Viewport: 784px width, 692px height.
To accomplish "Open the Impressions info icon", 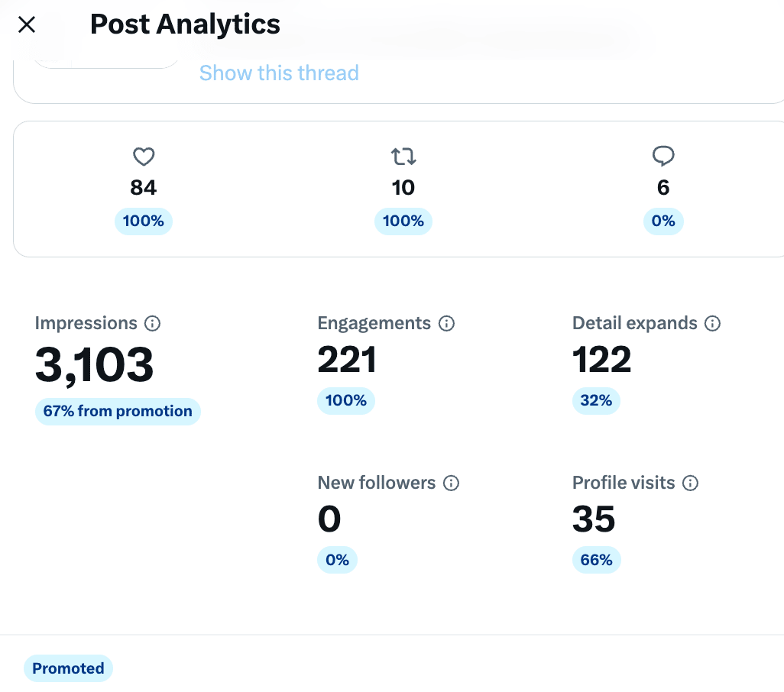I will click(x=153, y=323).
